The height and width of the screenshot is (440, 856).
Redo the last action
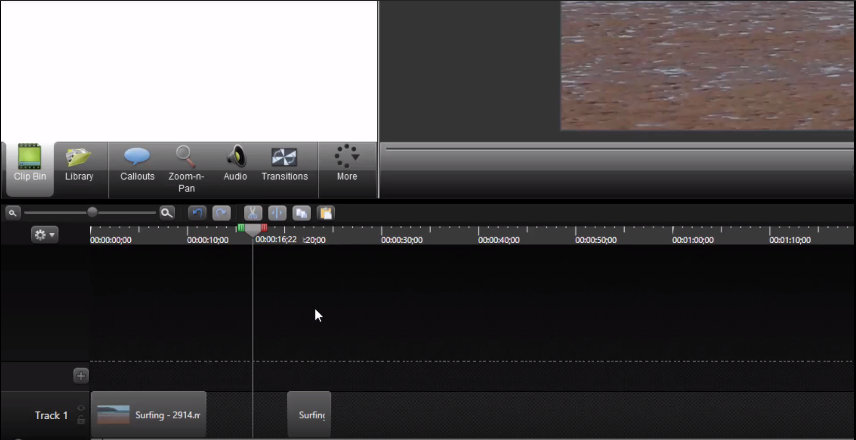tap(222, 213)
